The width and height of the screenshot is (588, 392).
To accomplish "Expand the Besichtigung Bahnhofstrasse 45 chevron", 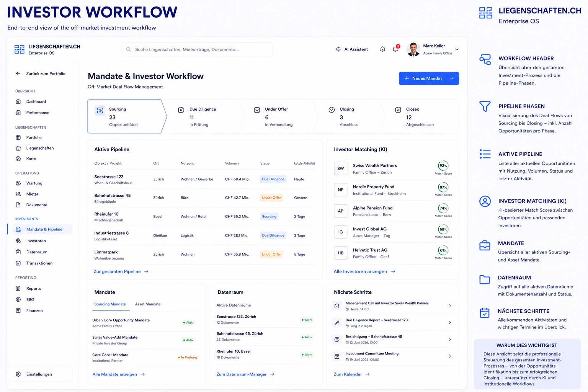I will point(450,340).
